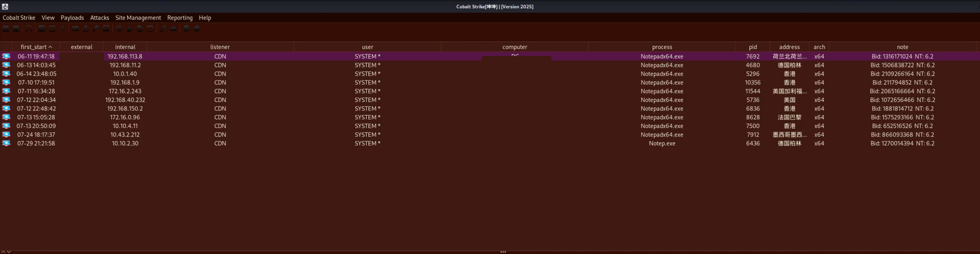Click the coffee cup Java applet icon
Viewport: 980px width, 254px height.
[130, 28]
